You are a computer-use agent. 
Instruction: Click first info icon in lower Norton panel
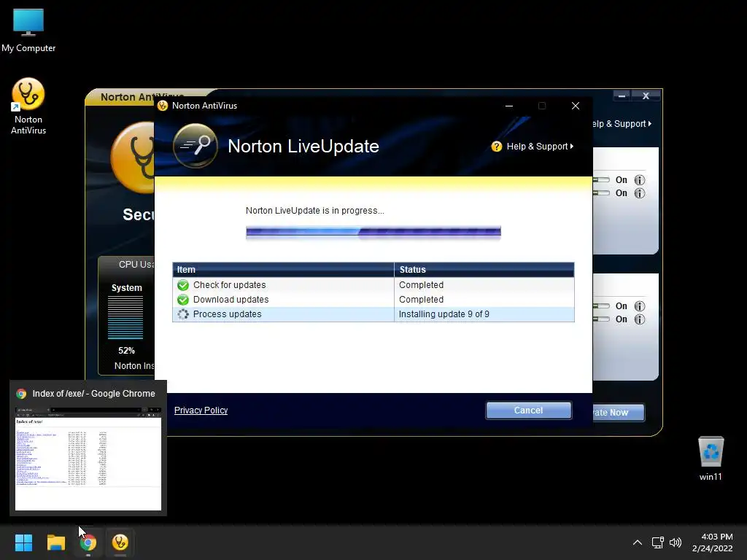pyautogui.click(x=640, y=306)
